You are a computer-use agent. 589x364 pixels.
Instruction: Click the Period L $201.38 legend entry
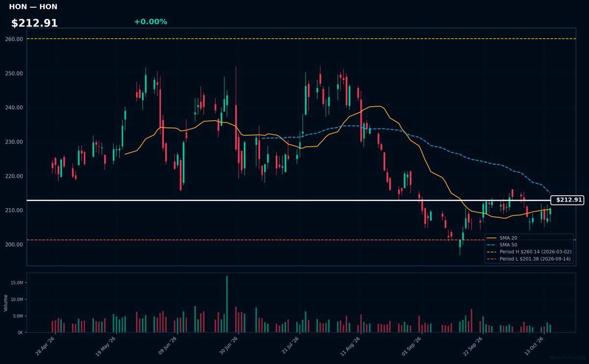tap(529, 259)
